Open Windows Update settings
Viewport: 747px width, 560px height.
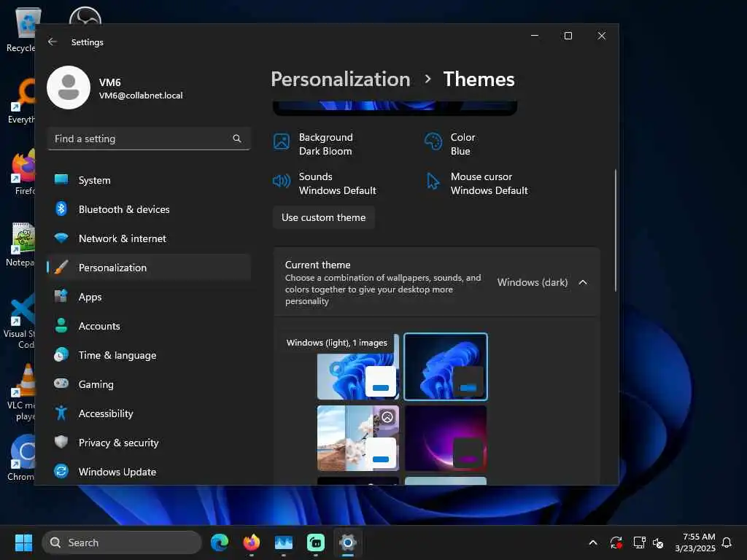pyautogui.click(x=149, y=472)
